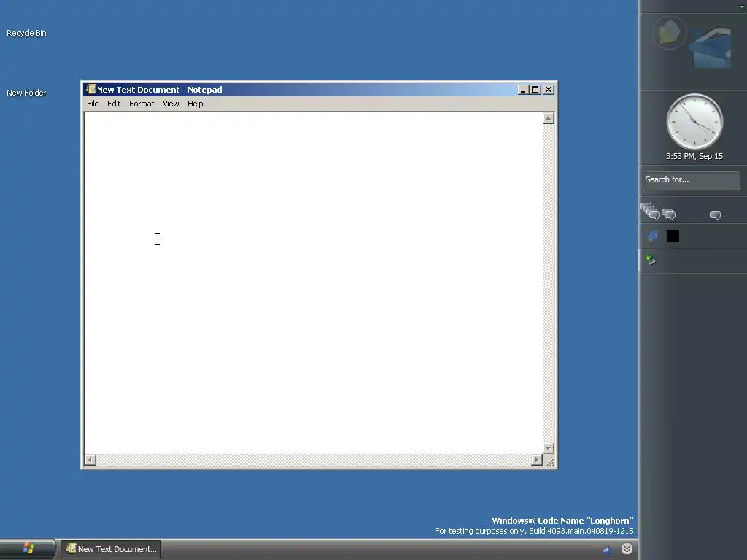Click the black square sidebar icon
Image resolution: width=747 pixels, height=560 pixels.
point(673,236)
